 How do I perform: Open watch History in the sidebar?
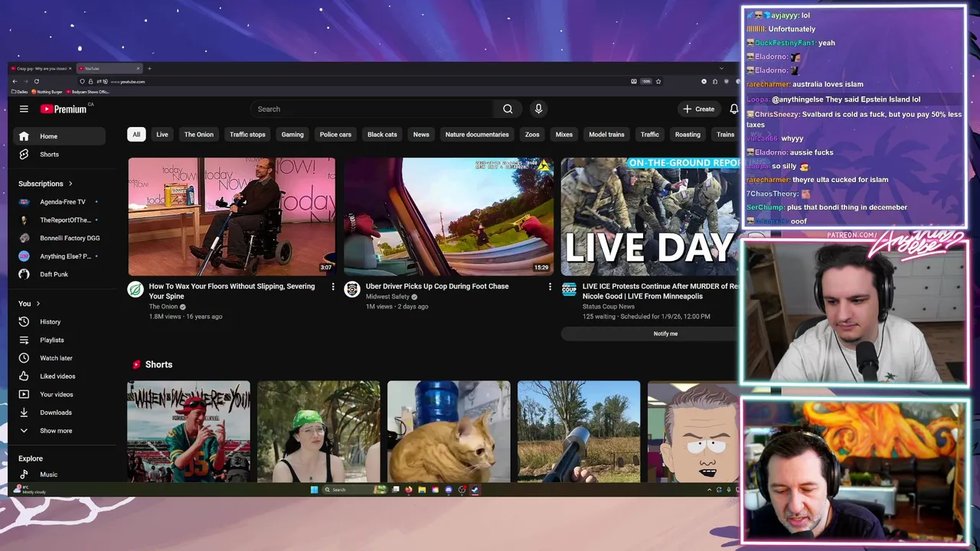(60, 322)
